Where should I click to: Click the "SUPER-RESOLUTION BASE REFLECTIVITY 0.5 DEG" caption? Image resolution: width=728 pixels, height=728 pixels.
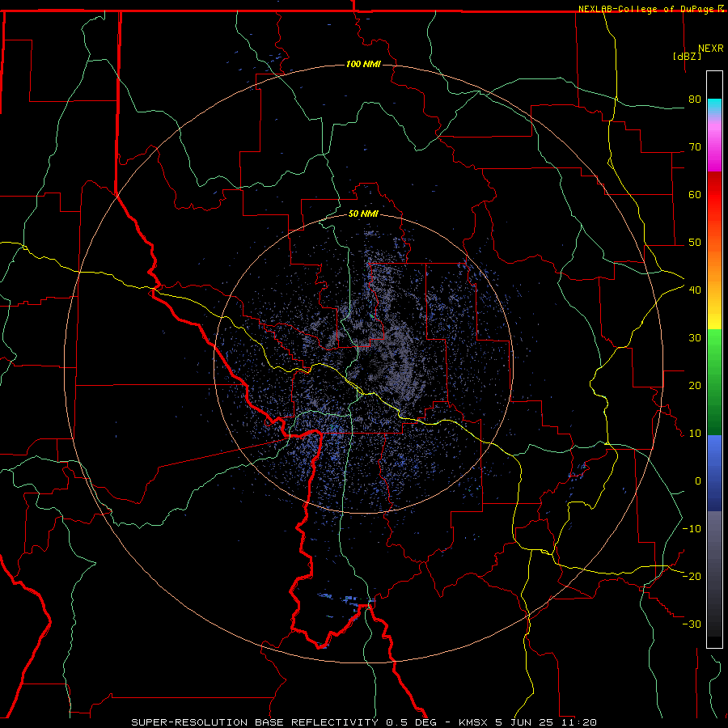point(284,722)
